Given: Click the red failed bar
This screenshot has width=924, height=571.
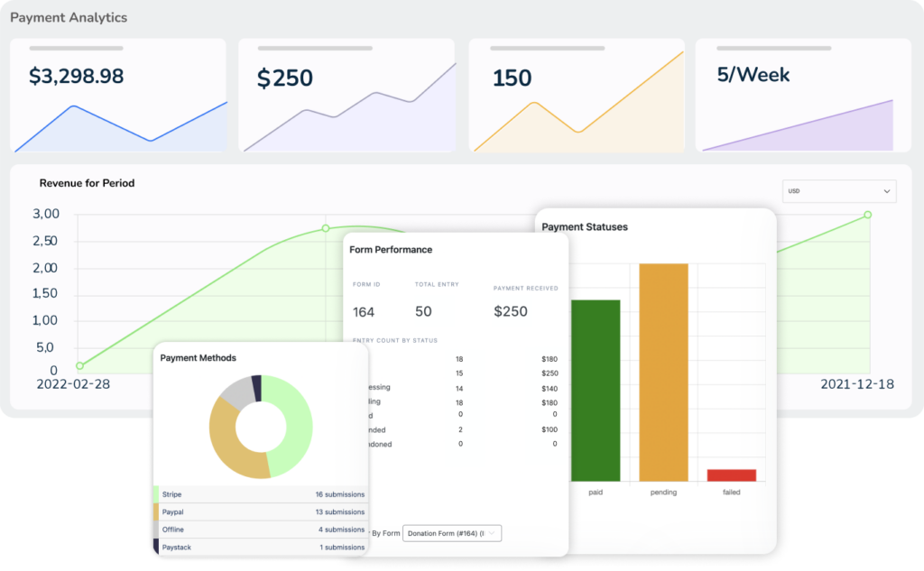Looking at the screenshot, I should (x=731, y=475).
